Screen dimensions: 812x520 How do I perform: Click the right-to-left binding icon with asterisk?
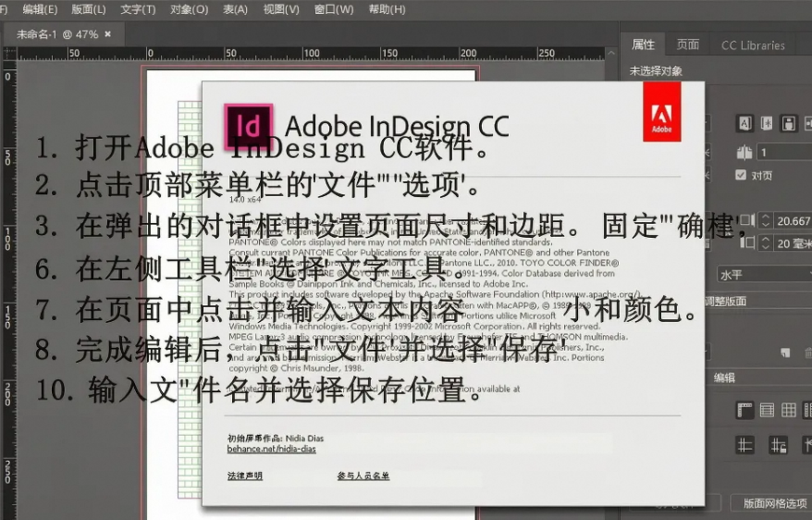767,123
